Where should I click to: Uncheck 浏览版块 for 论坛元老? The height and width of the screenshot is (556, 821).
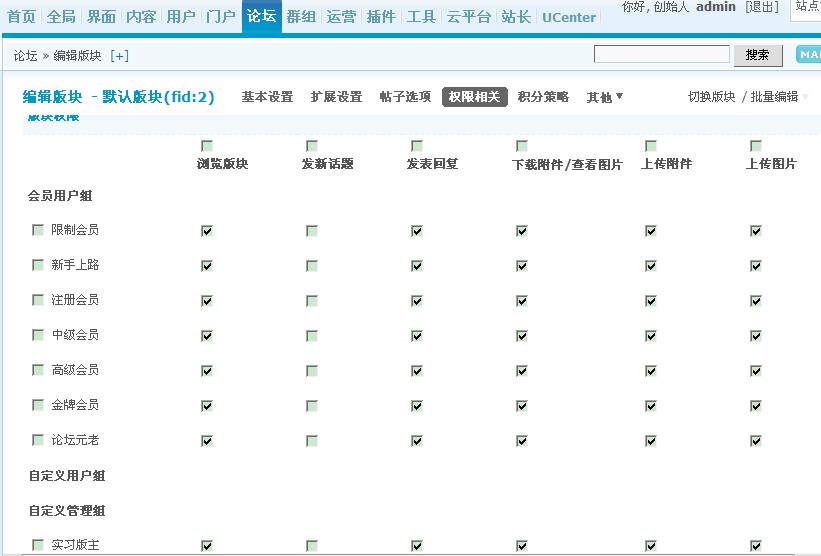(207, 441)
